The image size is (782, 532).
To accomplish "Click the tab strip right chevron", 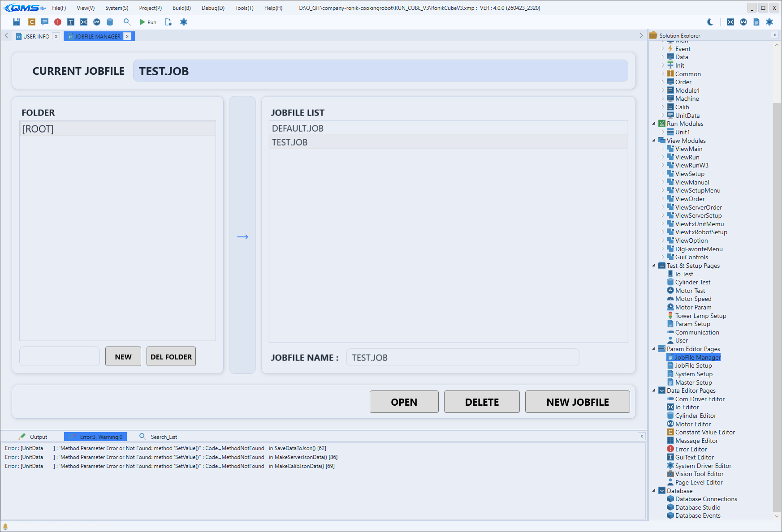I will click(x=641, y=35).
